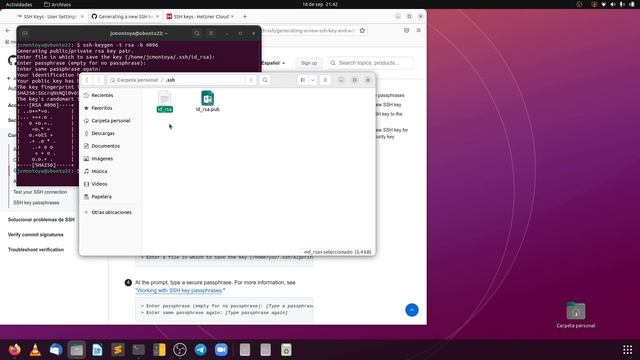Viewport: 640px width, 360px height.
Task: Open Carpeta personal desktop icon
Action: tap(576, 315)
